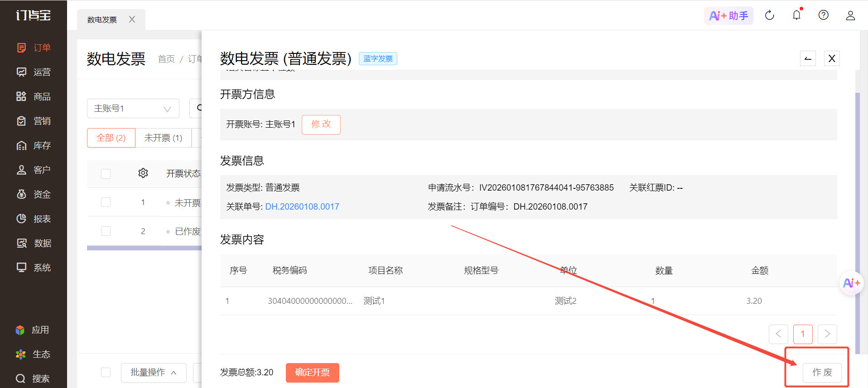Open the 搜索 sidebar entry
The width and height of the screenshot is (868, 388).
tap(33, 378)
